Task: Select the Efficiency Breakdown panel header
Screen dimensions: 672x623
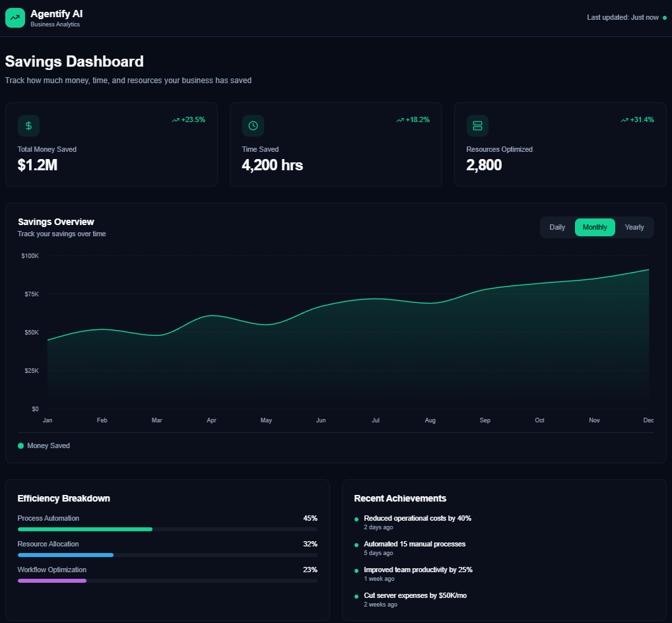Action: (x=63, y=498)
